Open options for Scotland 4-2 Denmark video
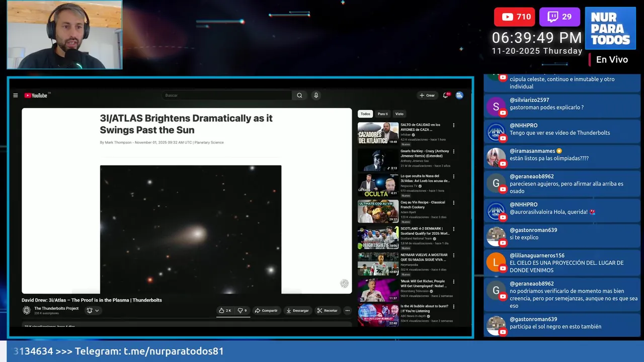Screen dimensions: 644x362 coord(453,229)
